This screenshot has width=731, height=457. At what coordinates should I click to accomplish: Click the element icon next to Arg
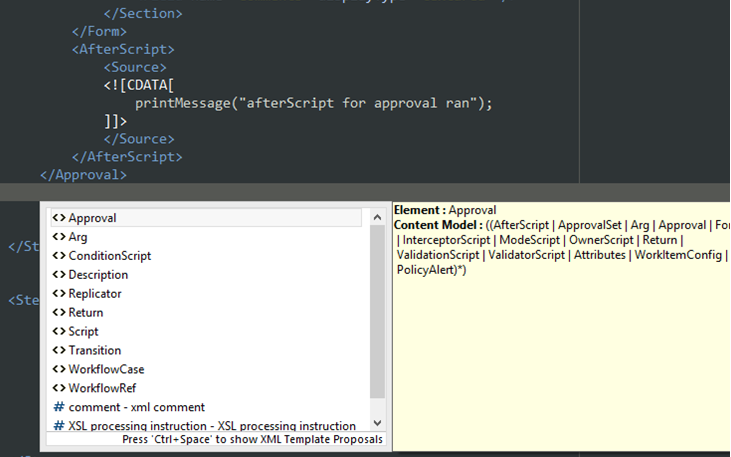click(59, 237)
